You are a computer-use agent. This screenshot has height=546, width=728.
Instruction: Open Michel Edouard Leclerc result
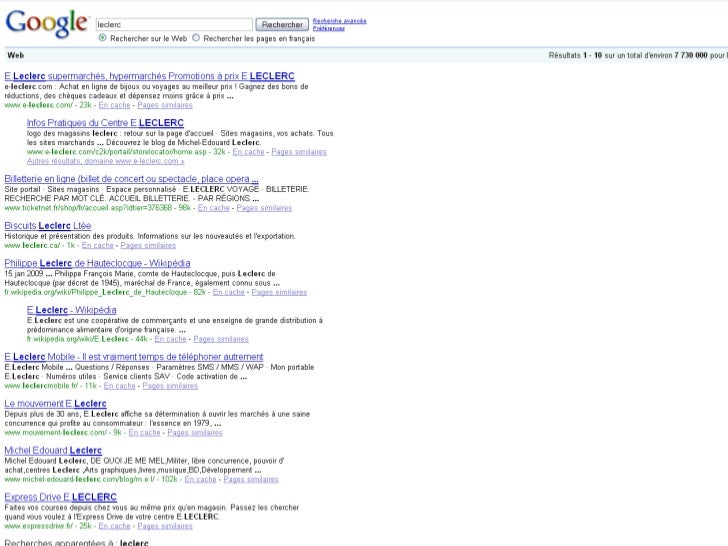click(53, 450)
